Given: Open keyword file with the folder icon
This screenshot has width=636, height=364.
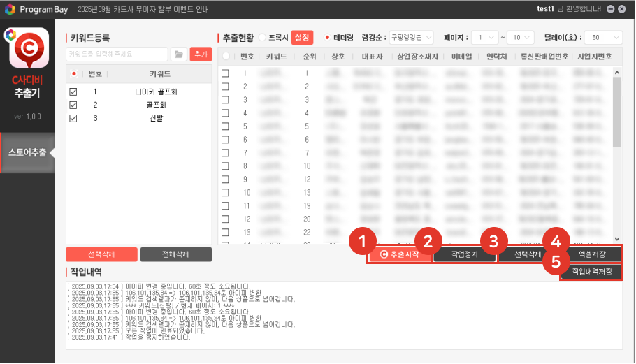Looking at the screenshot, I should tap(179, 54).
